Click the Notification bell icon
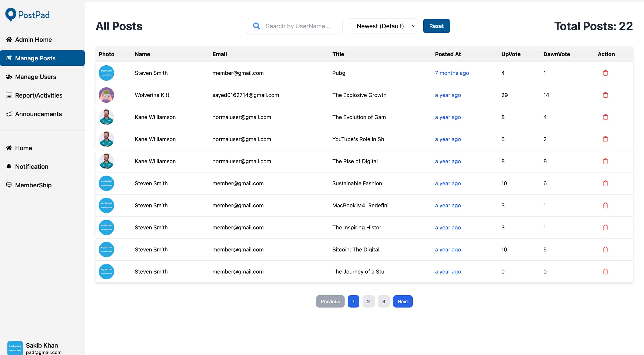Viewport: 644px width, 355px height. 9,166
